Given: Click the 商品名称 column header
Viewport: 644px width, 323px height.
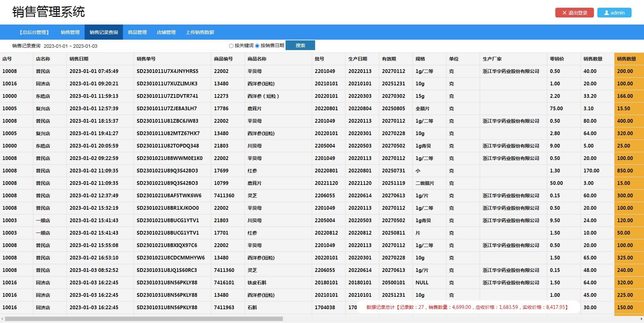Looking at the screenshot, I should [257, 59].
